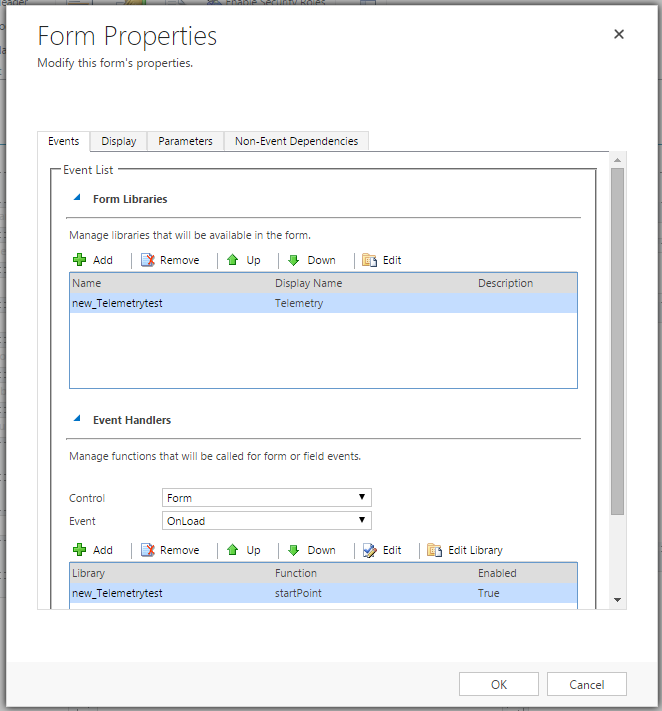Click the scrollbar down arrow
Image resolution: width=662 pixels, height=711 pixels.
coord(618,600)
